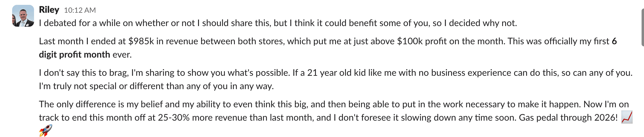Open the Riley username profile link
The image size is (644, 137).
(49, 10)
